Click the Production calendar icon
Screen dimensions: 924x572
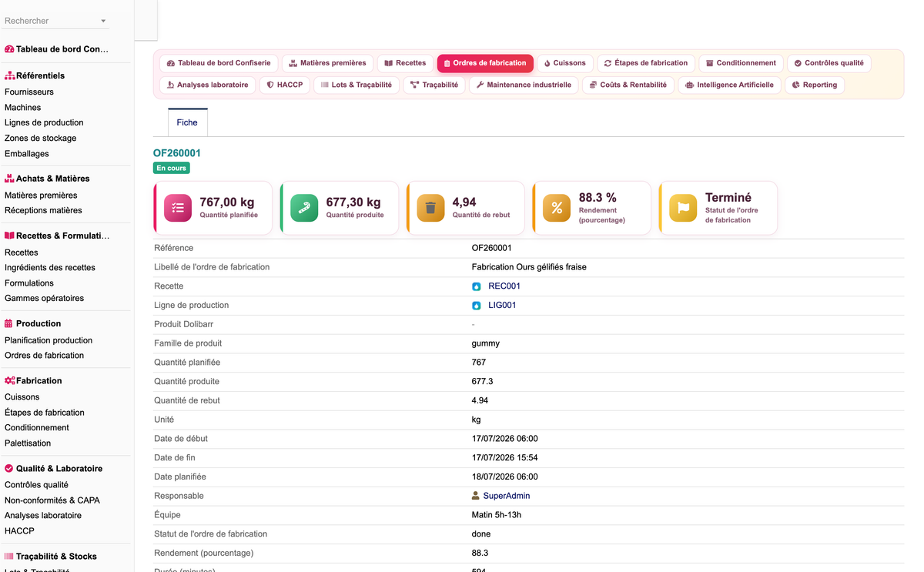[x=9, y=323]
